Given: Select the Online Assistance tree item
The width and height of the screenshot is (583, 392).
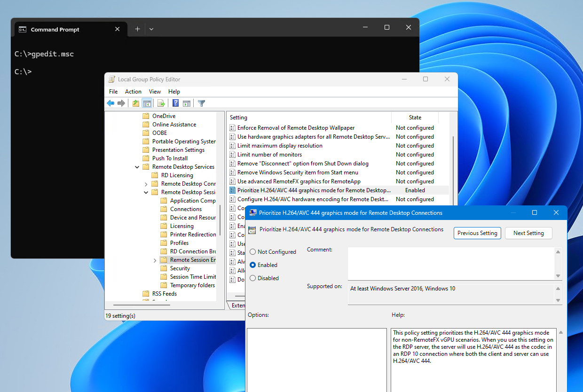Looking at the screenshot, I should (174, 125).
